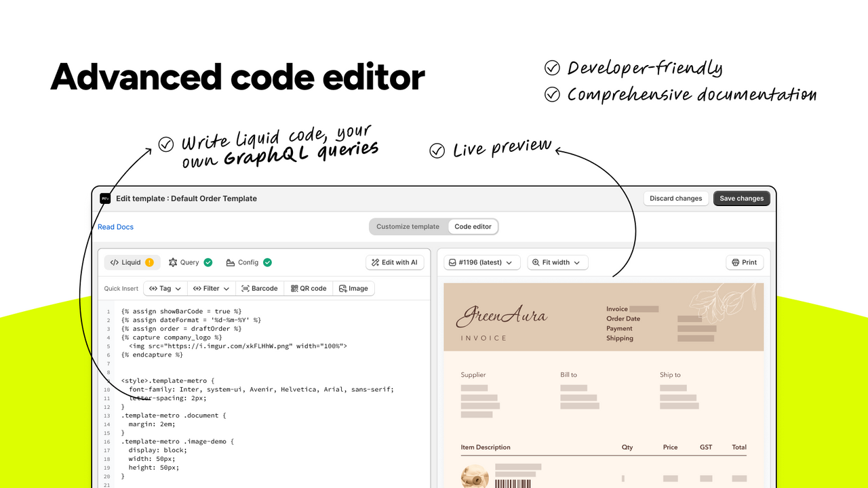Open the Fit width zoom dropdown
The image size is (868, 488).
coord(557,262)
